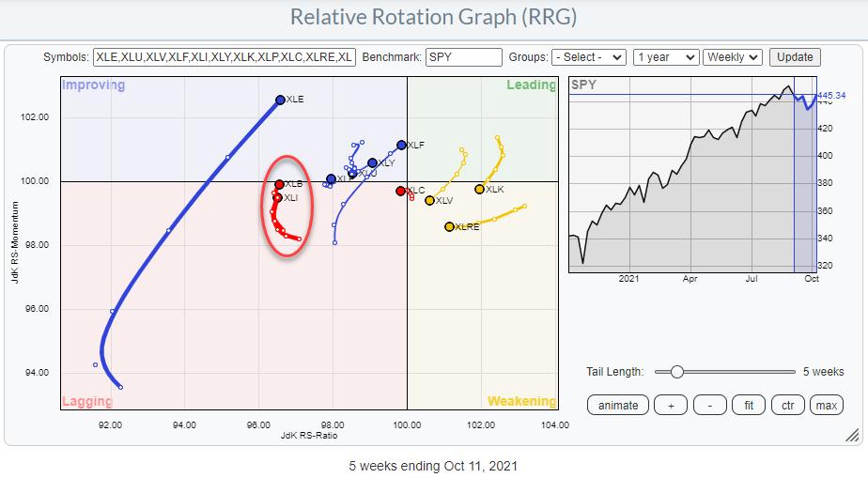Click the Benchmark SPY input field
The width and height of the screenshot is (868, 478).
(463, 57)
